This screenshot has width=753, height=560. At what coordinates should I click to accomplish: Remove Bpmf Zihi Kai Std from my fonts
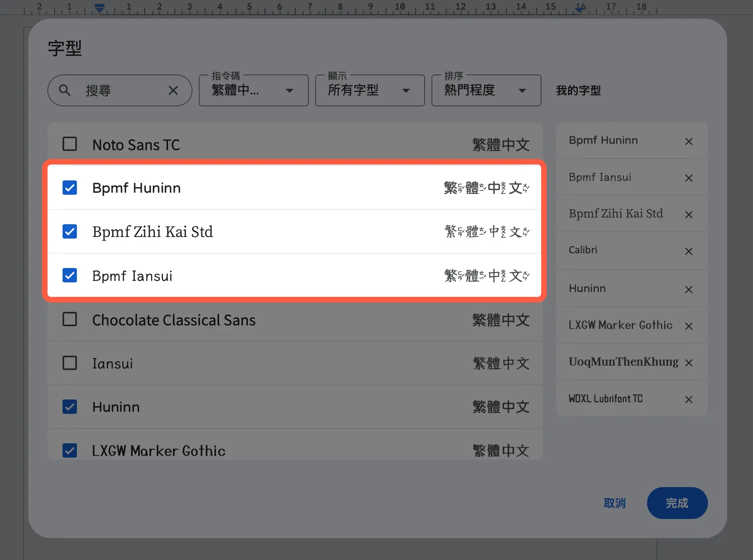pyautogui.click(x=688, y=215)
